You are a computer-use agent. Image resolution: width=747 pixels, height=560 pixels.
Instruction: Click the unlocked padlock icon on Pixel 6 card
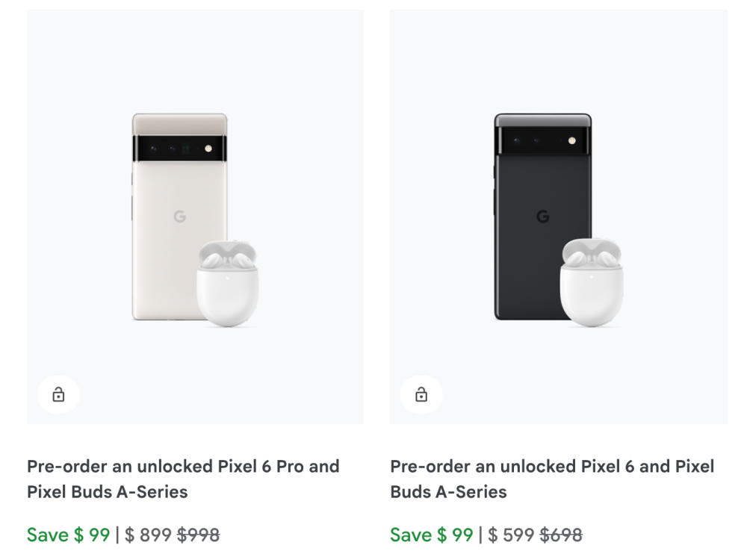pyautogui.click(x=421, y=395)
